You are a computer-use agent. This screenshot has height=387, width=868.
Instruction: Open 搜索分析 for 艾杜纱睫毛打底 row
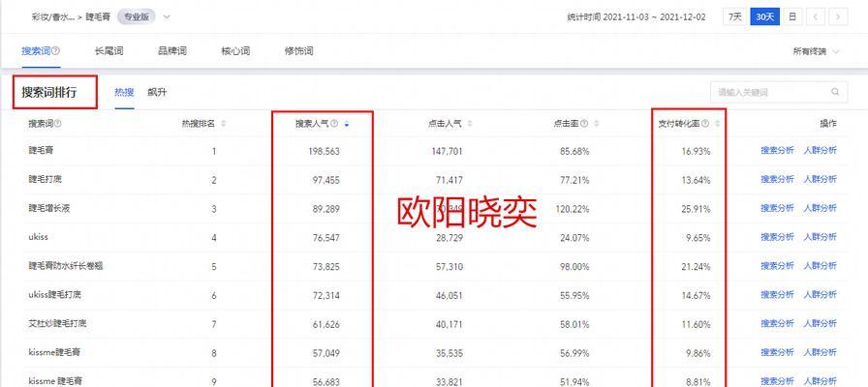pyautogui.click(x=777, y=323)
